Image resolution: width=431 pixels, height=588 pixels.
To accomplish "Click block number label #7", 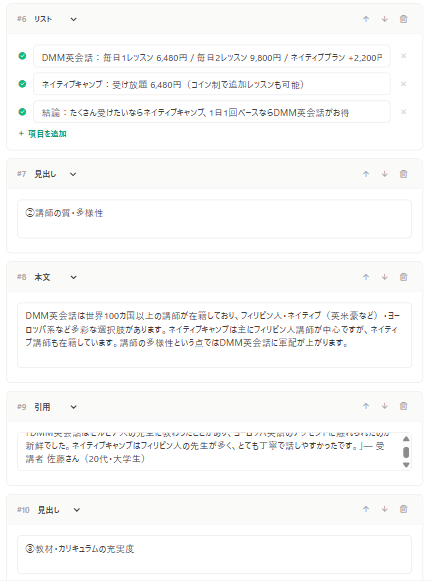I will pyautogui.click(x=22, y=174).
